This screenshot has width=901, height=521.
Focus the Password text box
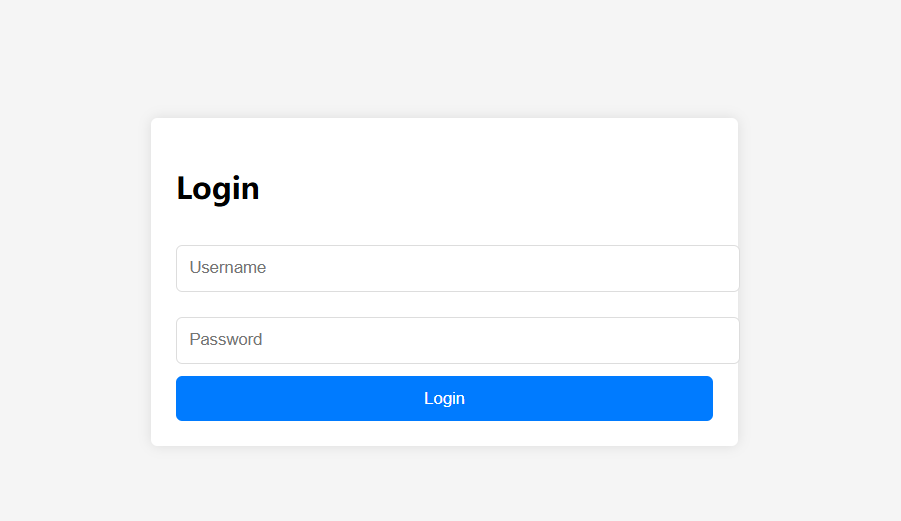tap(457, 340)
